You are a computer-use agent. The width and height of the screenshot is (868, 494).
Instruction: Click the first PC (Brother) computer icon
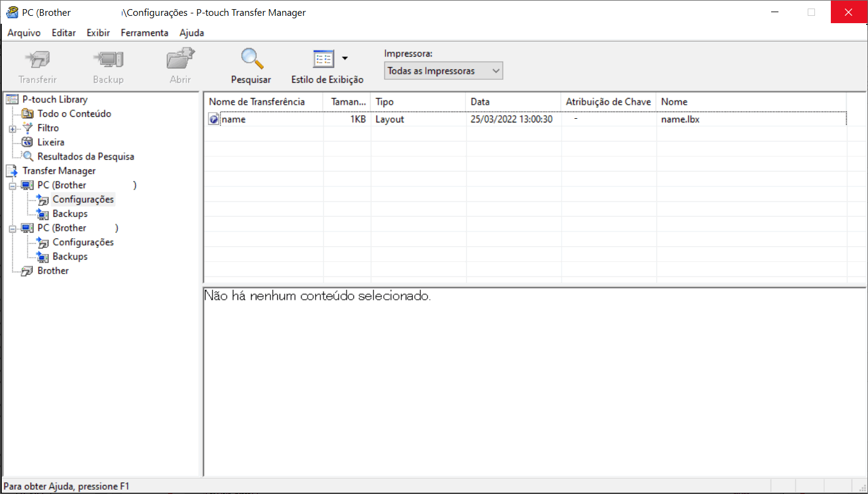27,185
